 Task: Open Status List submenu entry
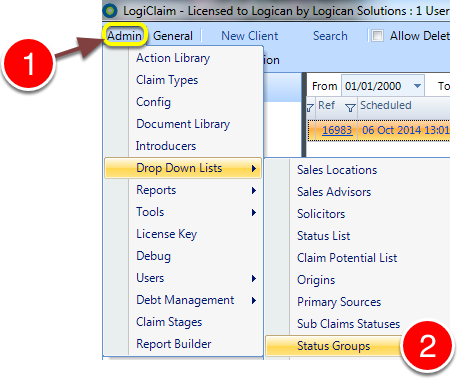pyautogui.click(x=358, y=236)
